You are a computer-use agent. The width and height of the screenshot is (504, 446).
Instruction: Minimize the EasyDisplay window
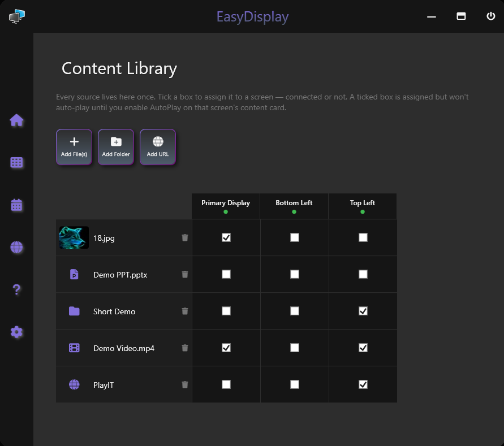432,17
